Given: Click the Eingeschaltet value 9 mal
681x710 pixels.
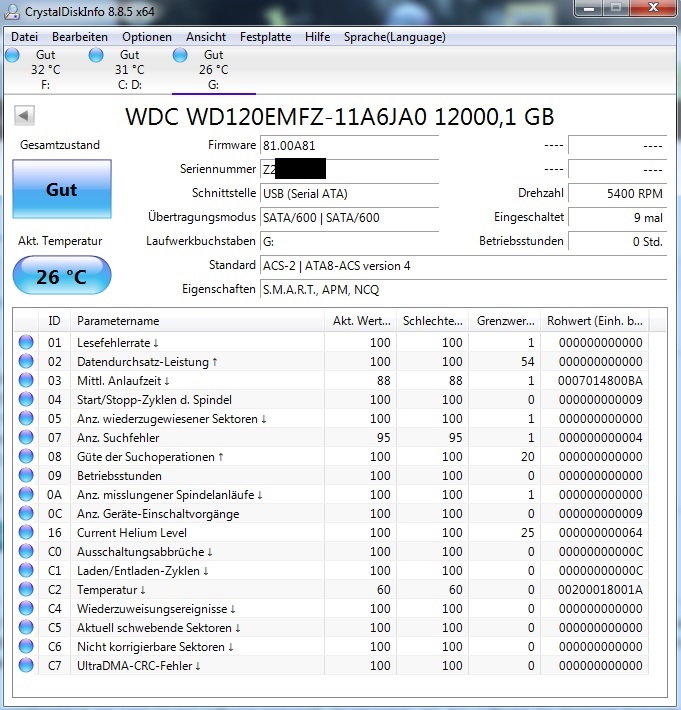Looking at the screenshot, I should 617,217.
